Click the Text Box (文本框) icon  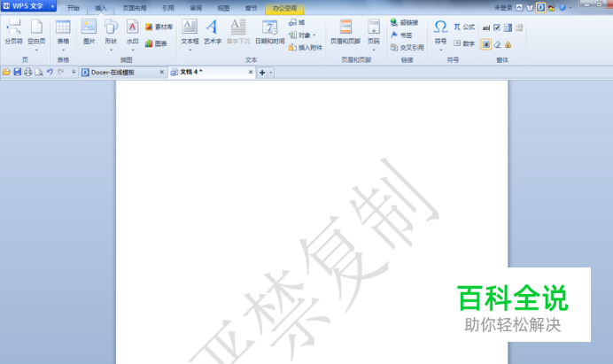click(190, 27)
